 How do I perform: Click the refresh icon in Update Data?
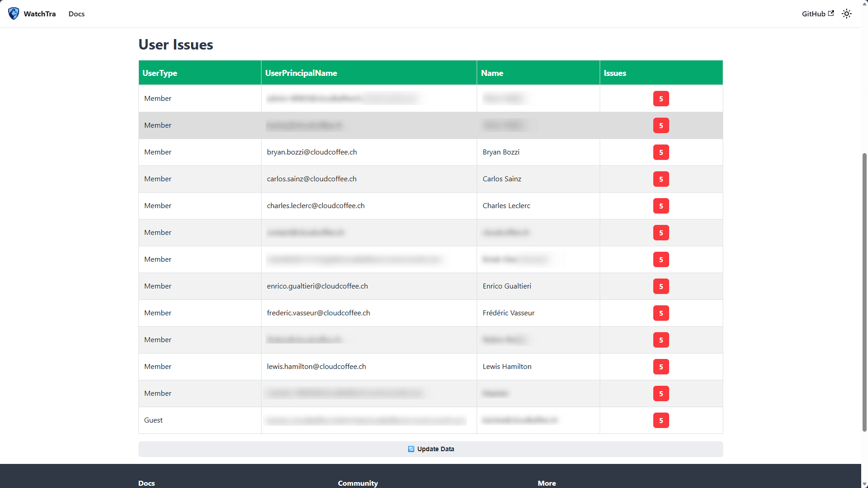tap(411, 449)
